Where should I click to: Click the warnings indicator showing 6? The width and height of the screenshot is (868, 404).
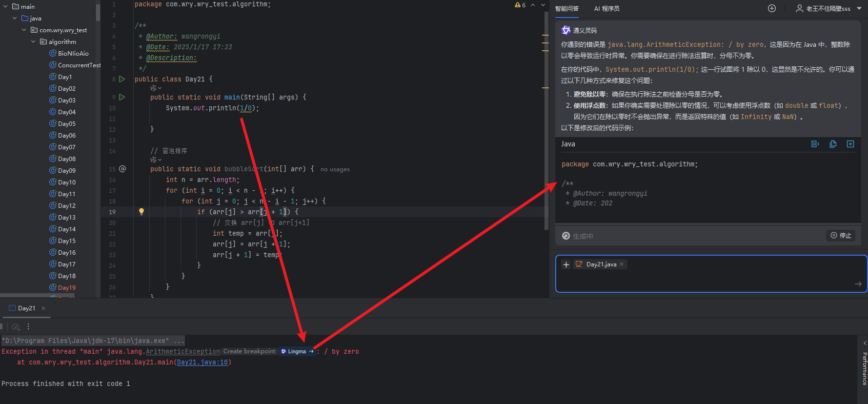[x=520, y=5]
